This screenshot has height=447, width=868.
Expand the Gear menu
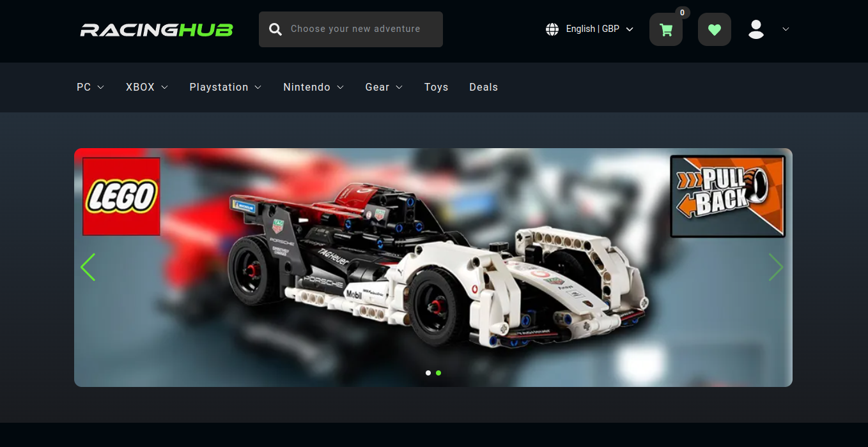[x=384, y=87]
